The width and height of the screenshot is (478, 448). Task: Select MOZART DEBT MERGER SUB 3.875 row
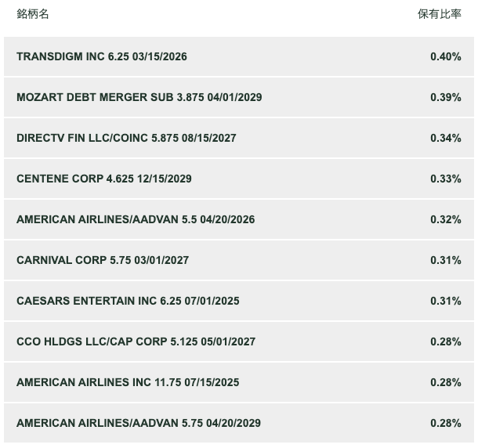point(239,97)
